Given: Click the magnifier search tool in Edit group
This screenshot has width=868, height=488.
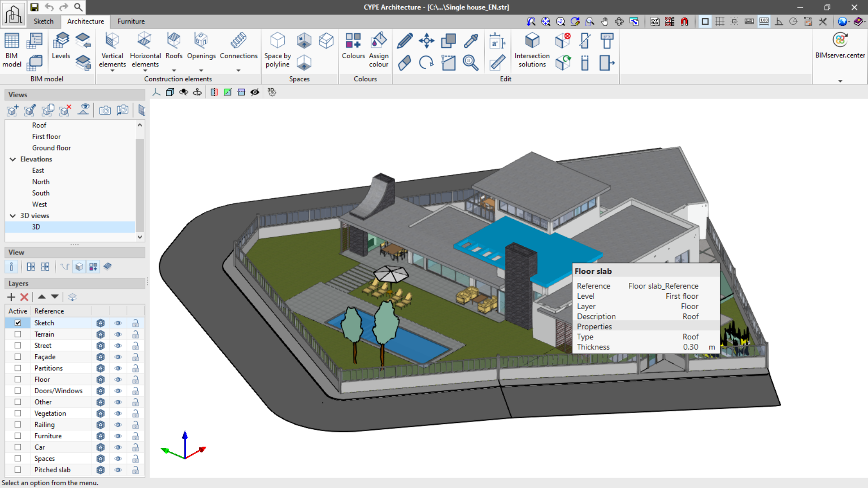Looking at the screenshot, I should 471,62.
